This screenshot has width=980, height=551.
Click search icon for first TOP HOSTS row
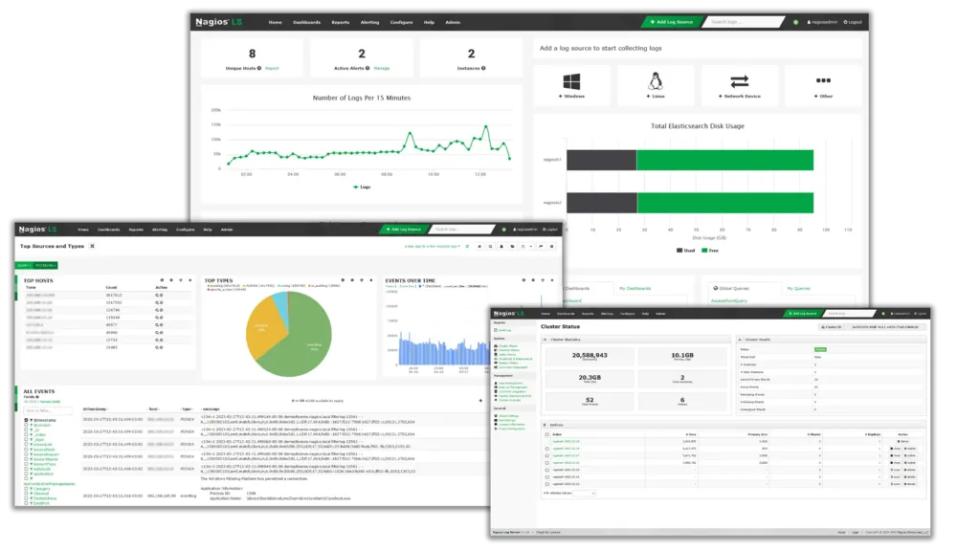tap(157, 295)
